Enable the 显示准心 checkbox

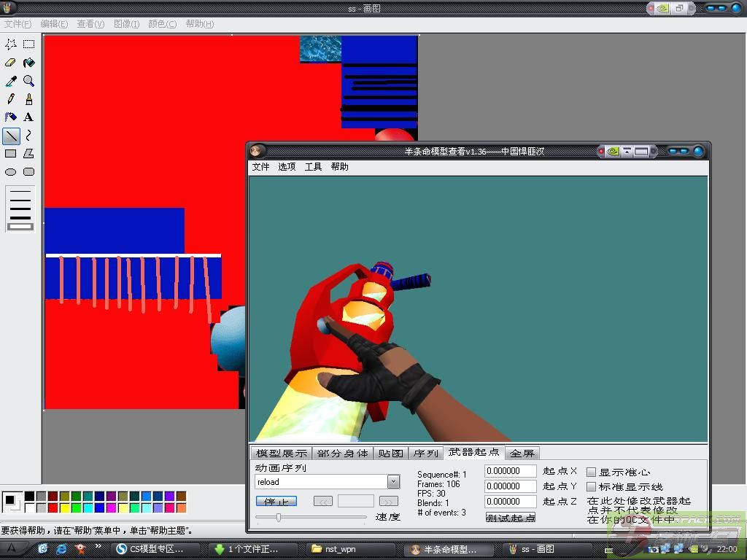[x=592, y=472]
